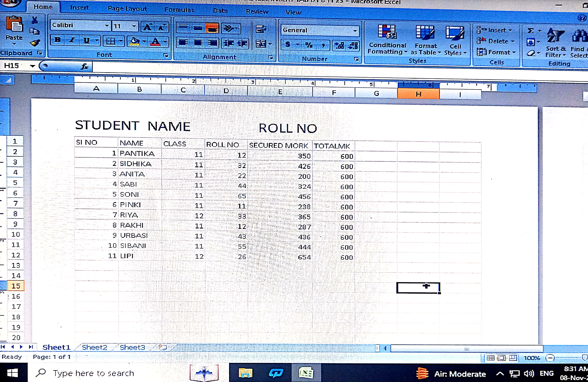Click the Cut scissors icon
This screenshot has height=382, width=588.
[x=35, y=20]
